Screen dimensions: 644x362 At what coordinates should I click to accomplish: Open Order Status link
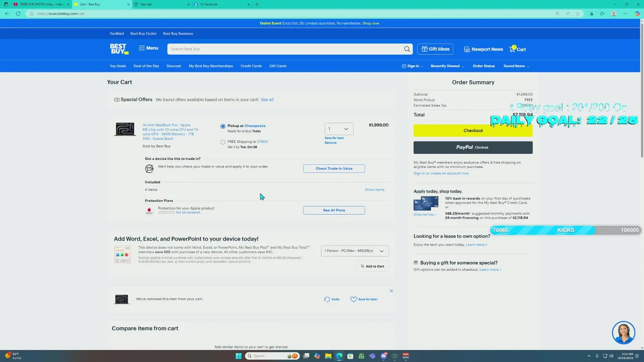point(484,66)
